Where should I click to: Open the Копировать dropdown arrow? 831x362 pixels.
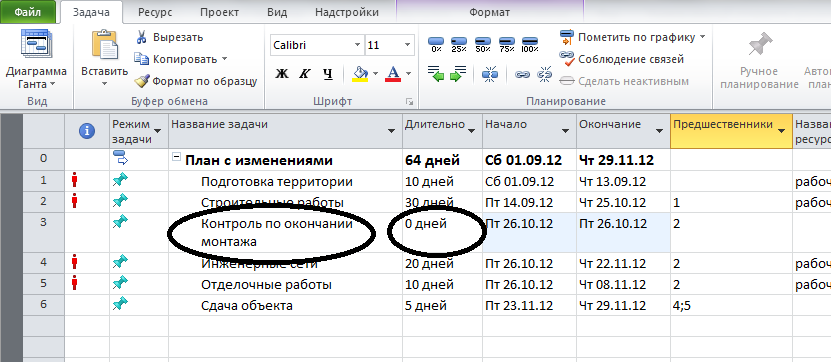[224, 59]
